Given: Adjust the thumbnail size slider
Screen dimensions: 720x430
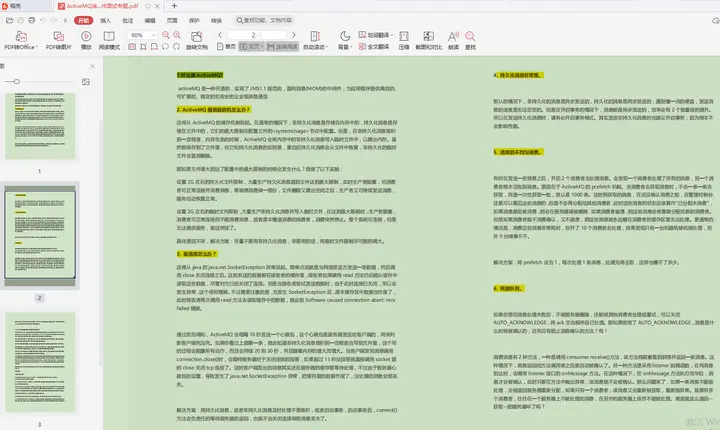Looking at the screenshot, I should point(17,82).
